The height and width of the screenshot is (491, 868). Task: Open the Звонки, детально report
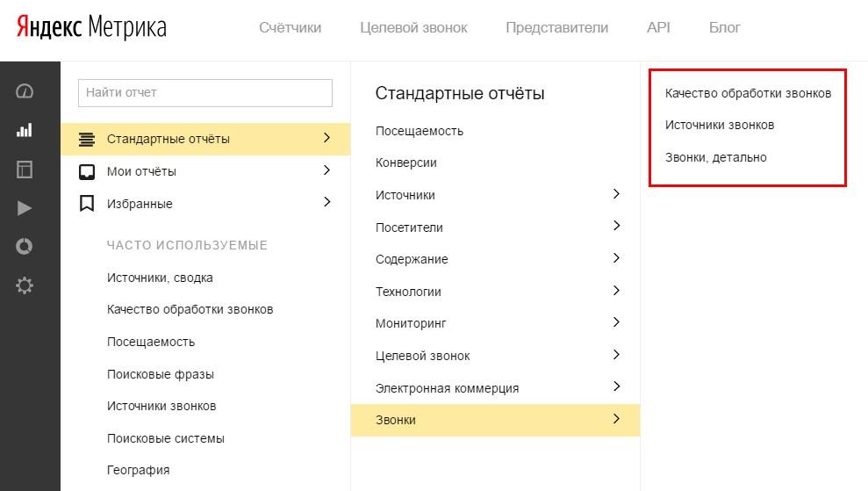[716, 157]
